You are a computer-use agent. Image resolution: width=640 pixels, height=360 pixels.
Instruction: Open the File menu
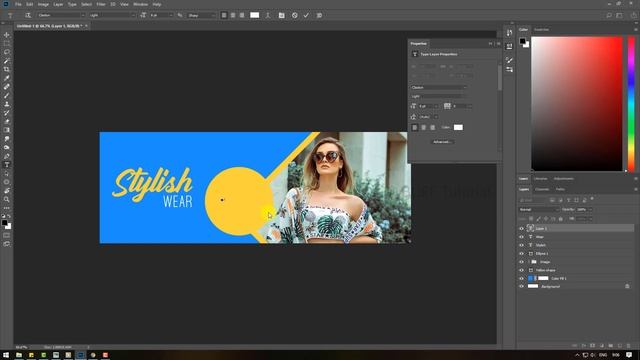18,4
